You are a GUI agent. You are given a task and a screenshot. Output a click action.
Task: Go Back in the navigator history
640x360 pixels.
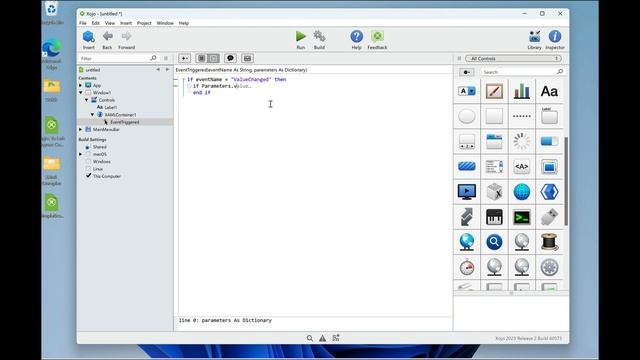pos(107,40)
